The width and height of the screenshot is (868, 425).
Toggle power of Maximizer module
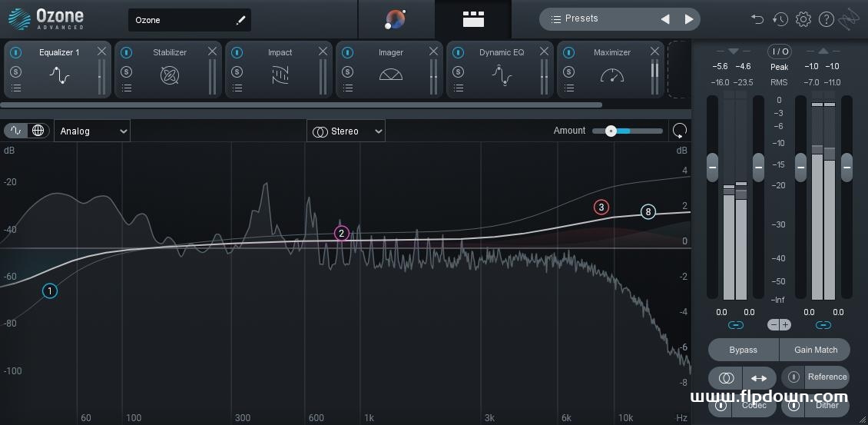point(568,52)
